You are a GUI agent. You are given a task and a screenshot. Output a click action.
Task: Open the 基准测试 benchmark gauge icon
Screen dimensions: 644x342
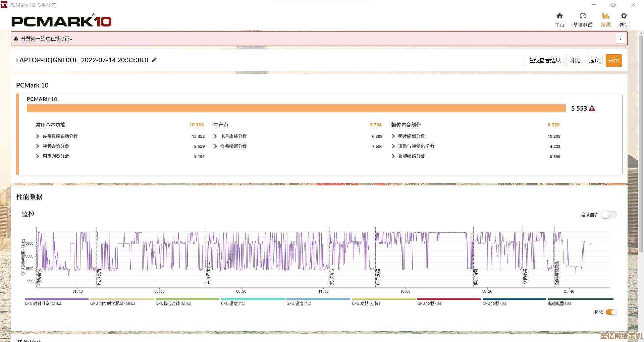[583, 16]
